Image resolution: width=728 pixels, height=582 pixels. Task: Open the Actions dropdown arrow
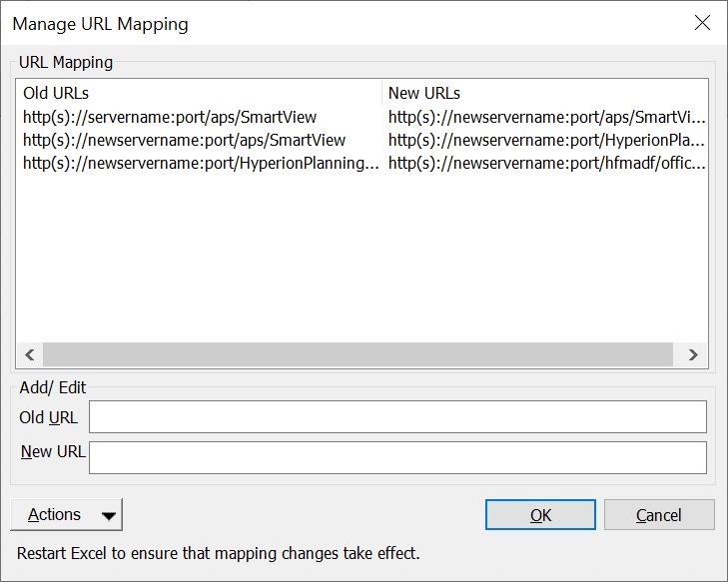pyautogui.click(x=108, y=515)
